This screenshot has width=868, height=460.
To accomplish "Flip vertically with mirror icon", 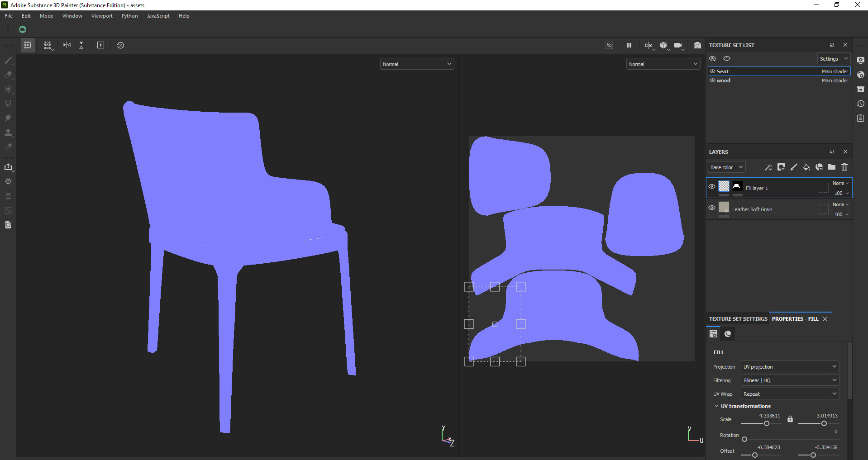I will pos(81,45).
